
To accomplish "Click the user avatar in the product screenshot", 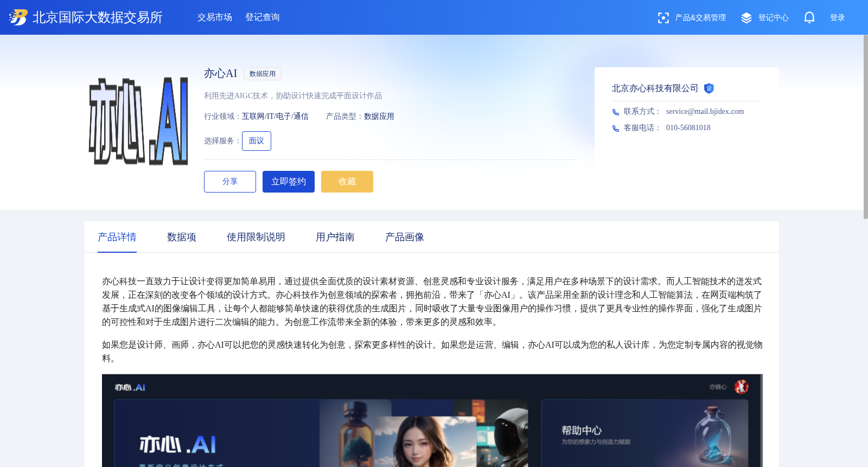I will [741, 387].
